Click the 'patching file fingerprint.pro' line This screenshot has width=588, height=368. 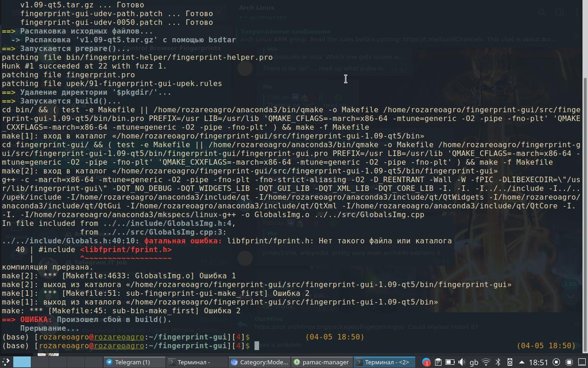[x=68, y=75]
